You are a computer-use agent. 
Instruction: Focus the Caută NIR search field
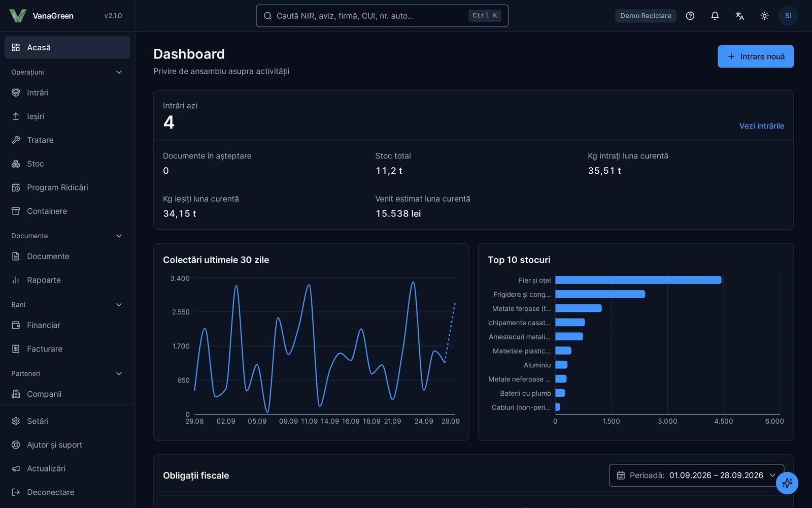click(x=382, y=16)
